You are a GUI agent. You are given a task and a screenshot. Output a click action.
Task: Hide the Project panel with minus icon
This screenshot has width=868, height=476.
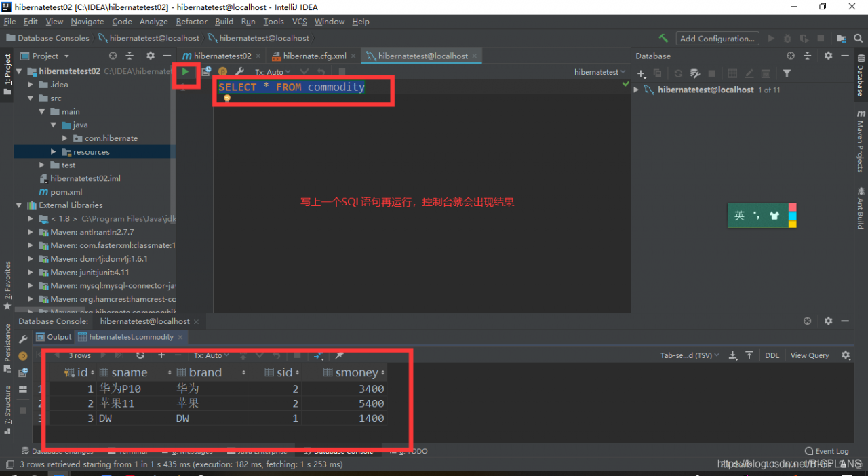167,56
